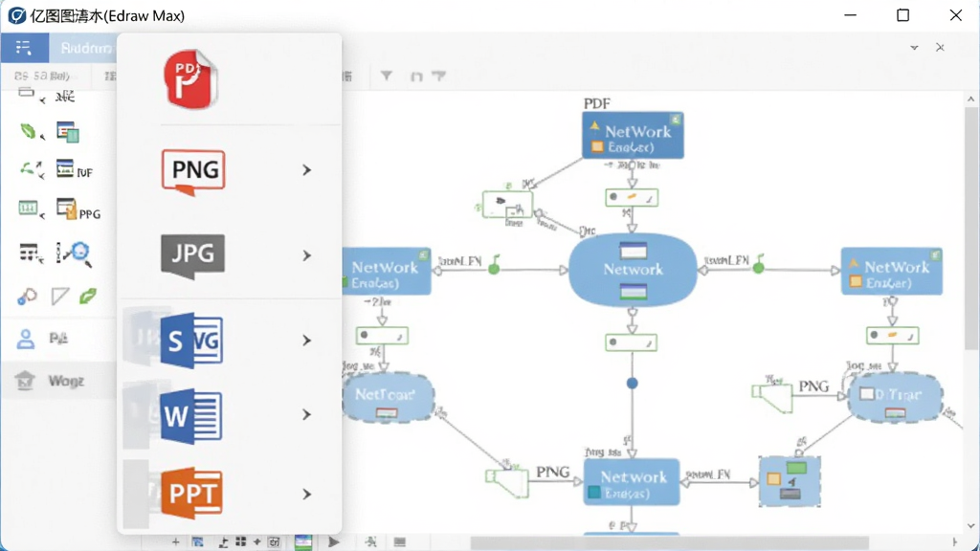Click the orange square on top NetWork node
The image size is (980, 551).
(x=597, y=146)
